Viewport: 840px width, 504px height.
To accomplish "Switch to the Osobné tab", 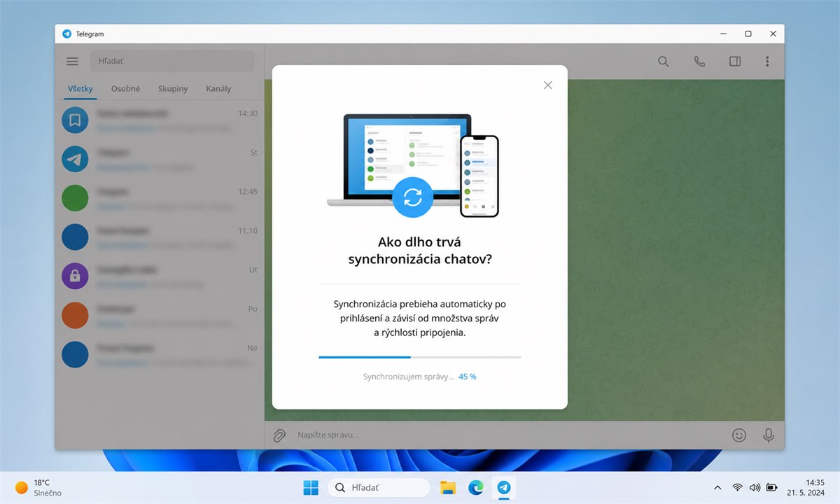I will [125, 89].
